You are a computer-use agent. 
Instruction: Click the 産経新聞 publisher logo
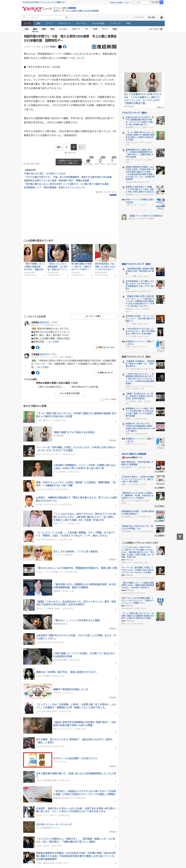click(104, 47)
